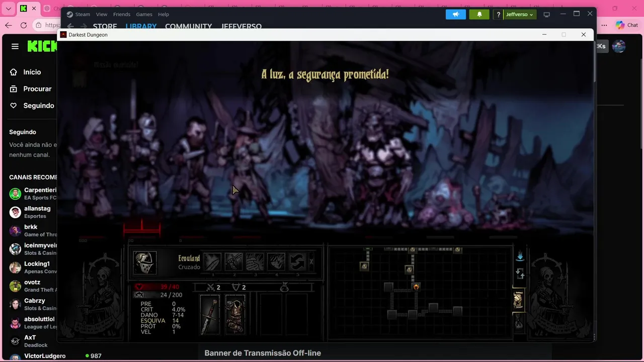644x362 pixels.
Task: Select the hero wearing the wide hat
Action: click(247, 168)
